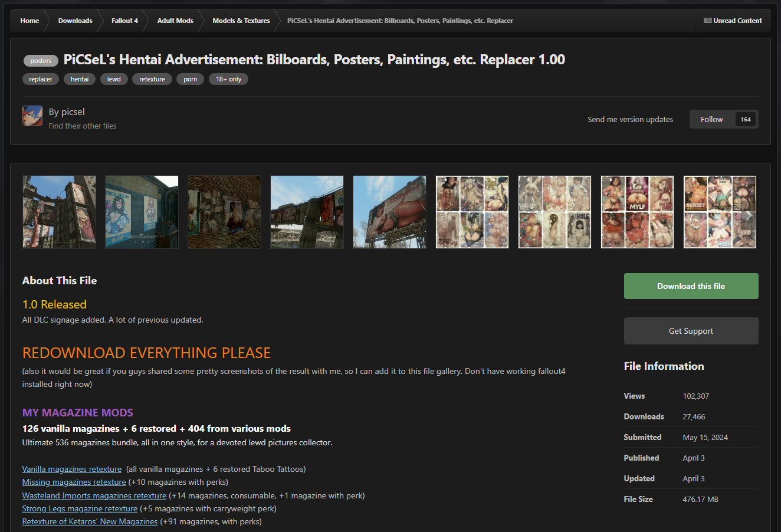Image resolution: width=781 pixels, height=532 pixels.
Task: Open the brick wall posters screenshot thumbnail
Action: (224, 212)
